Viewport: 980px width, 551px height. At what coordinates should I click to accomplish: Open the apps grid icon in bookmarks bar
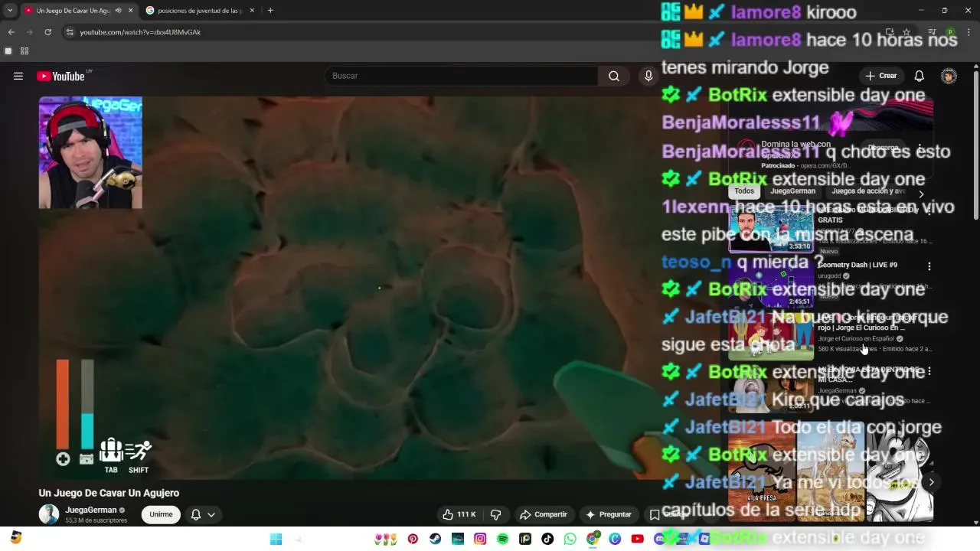[x=24, y=51]
